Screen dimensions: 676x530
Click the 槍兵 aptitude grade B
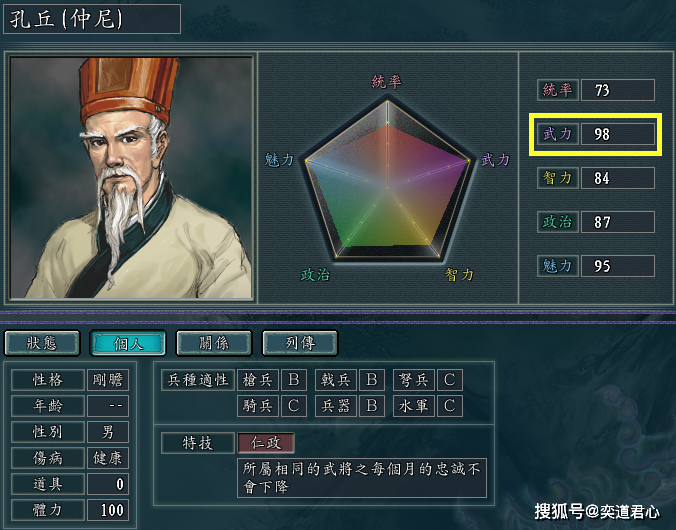294,379
